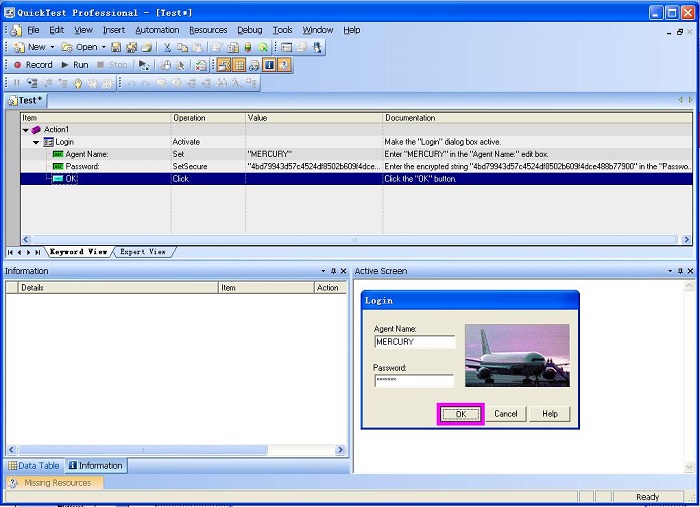Screen dimensions: 700x507
Task: Click the airplane image in Login preview
Action: pyautogui.click(x=517, y=355)
